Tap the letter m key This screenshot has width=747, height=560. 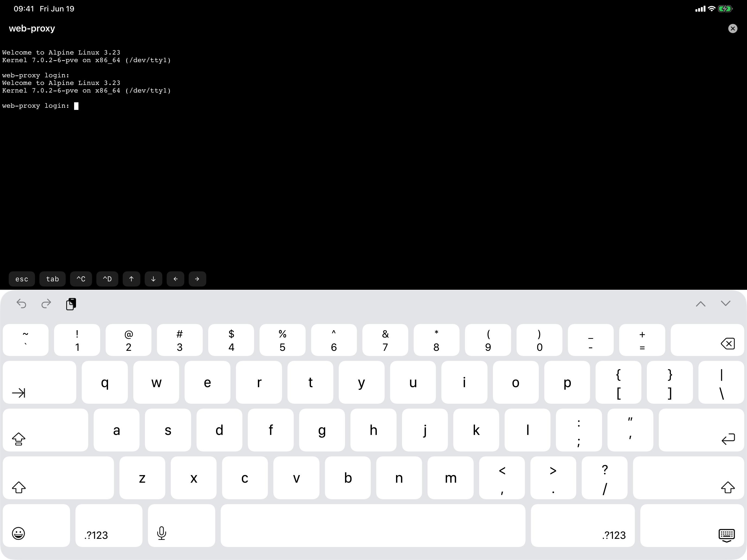(450, 478)
